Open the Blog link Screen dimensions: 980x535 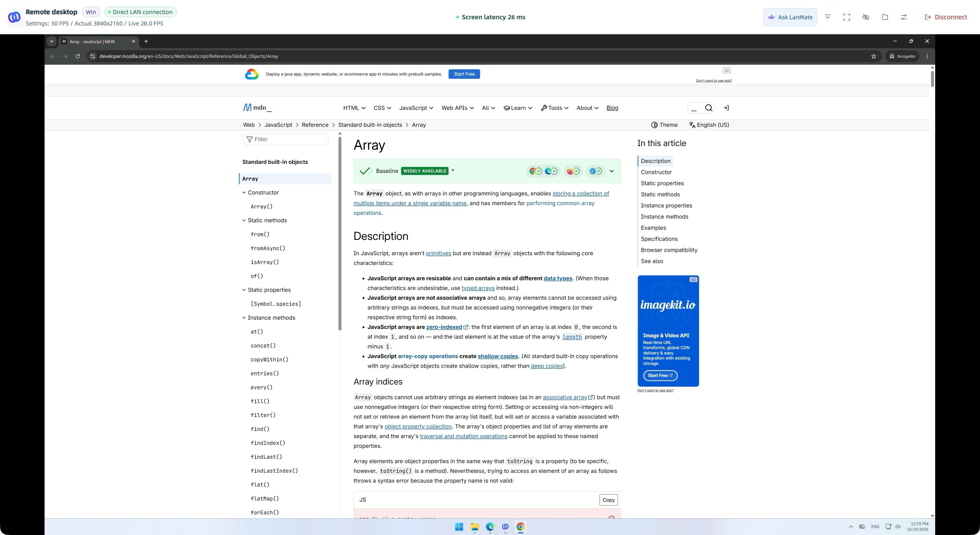(612, 108)
